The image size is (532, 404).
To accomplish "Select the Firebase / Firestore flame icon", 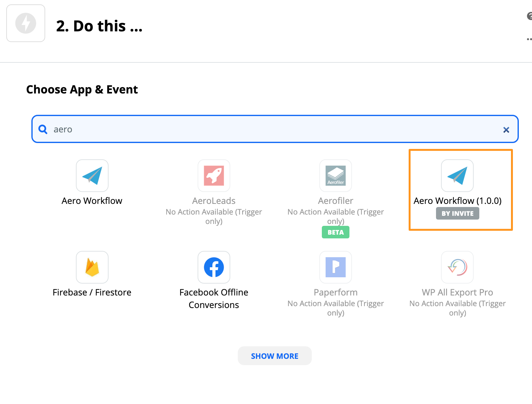I will 92,267.
